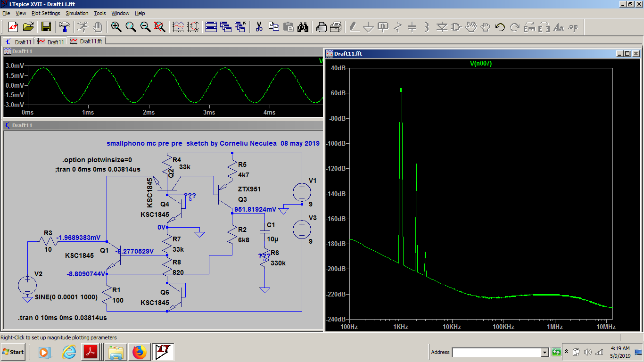Click the Paste clipboard icon
Screen dimensions: 644x362
(x=288, y=27)
